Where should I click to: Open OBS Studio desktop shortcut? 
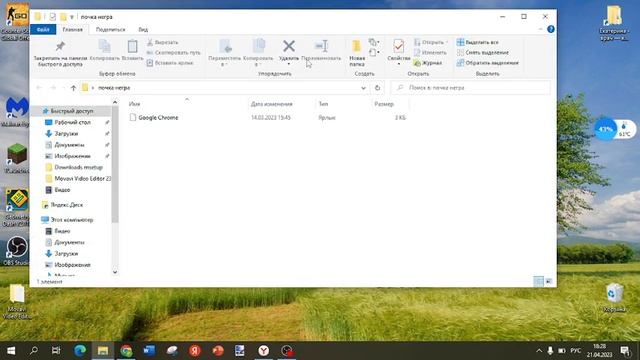(16, 251)
